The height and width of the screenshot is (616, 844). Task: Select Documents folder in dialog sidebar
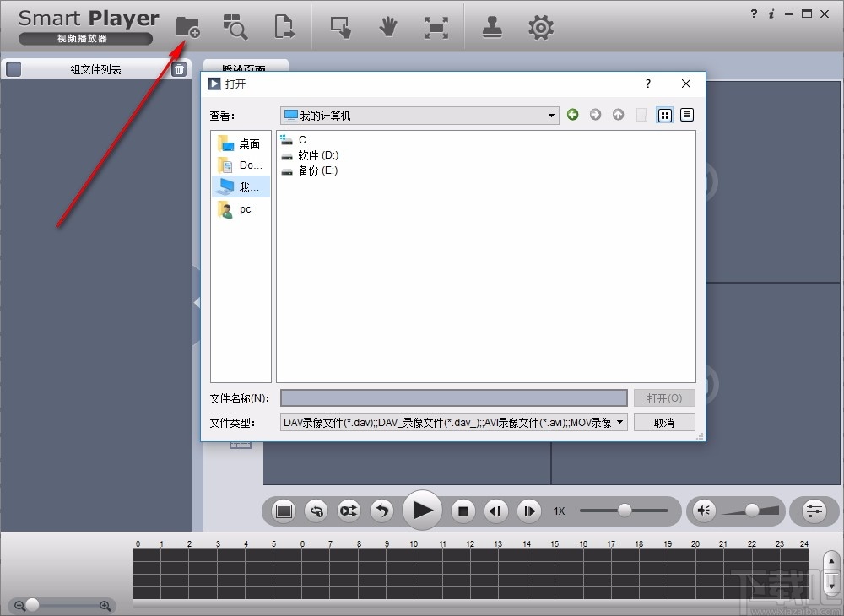pyautogui.click(x=240, y=165)
